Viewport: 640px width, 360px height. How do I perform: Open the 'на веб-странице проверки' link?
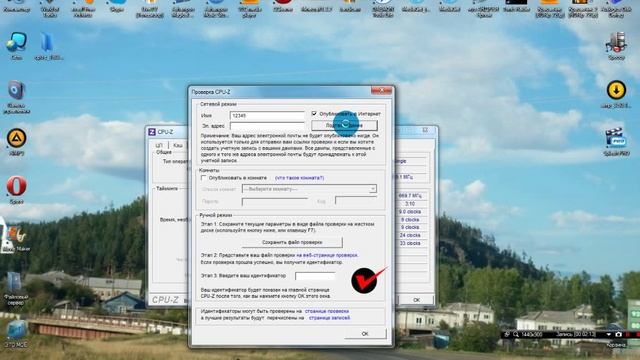[x=327, y=255]
